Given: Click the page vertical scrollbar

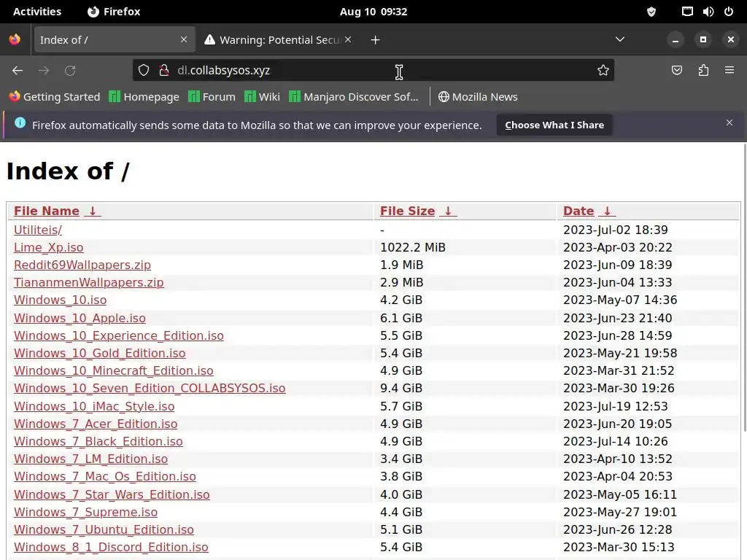Looking at the screenshot, I should (744, 287).
